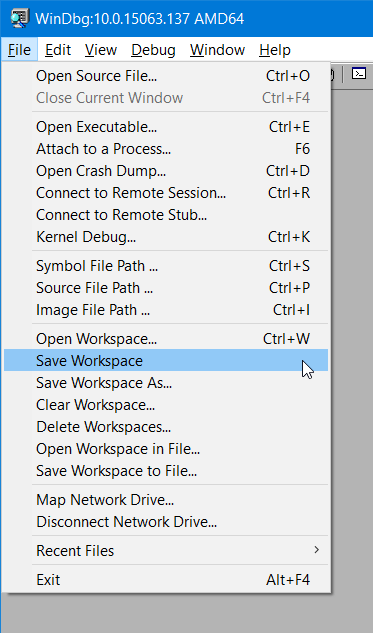The image size is (373, 633).
Task: Choose Open Crash Dump
Action: coord(166,171)
